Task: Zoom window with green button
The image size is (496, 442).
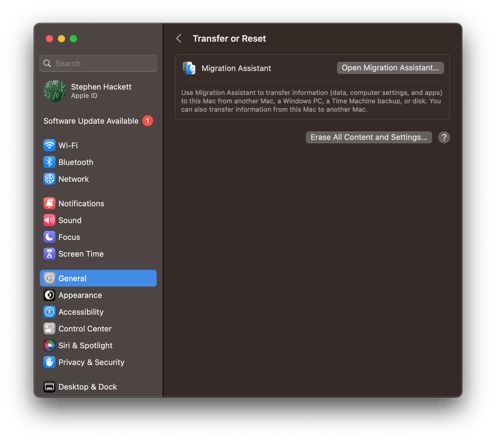Action: (73, 39)
